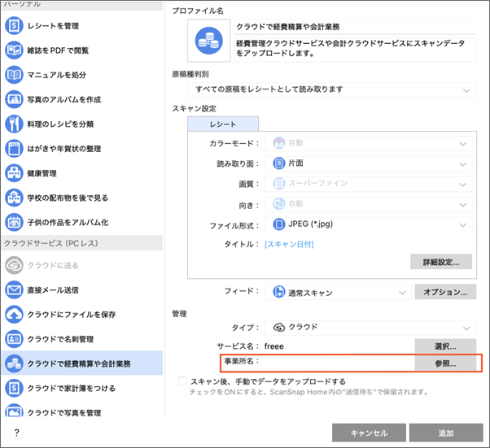490x448 pixels.
Task: Choose the クラウドで家計簿をつける icon
Action: 14,388
